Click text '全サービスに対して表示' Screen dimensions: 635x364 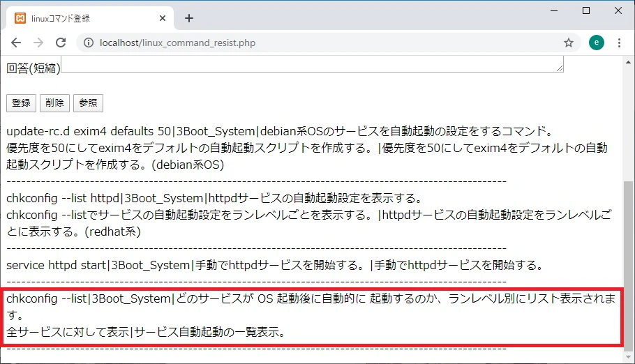pyautogui.click(x=68, y=332)
